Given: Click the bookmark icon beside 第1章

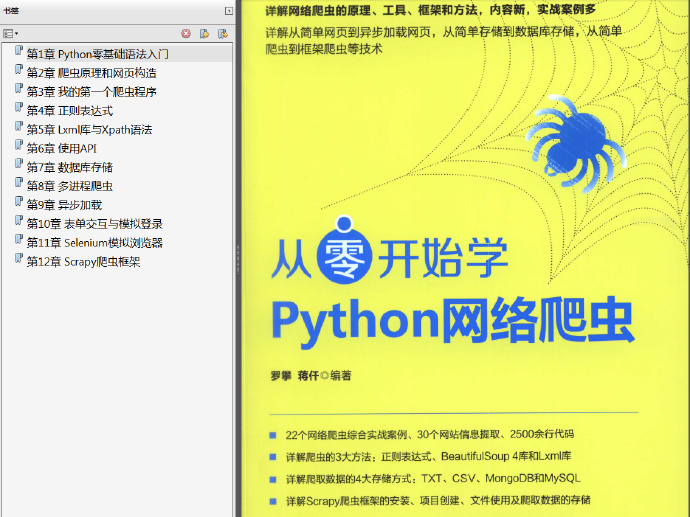Looking at the screenshot, I should click(x=18, y=51).
